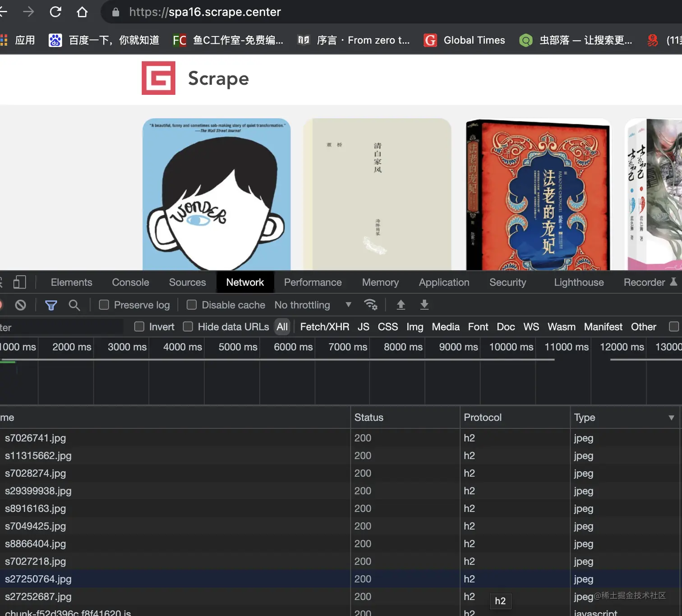Switch to the Console tab
Image resolution: width=682 pixels, height=616 pixels.
pyautogui.click(x=130, y=282)
